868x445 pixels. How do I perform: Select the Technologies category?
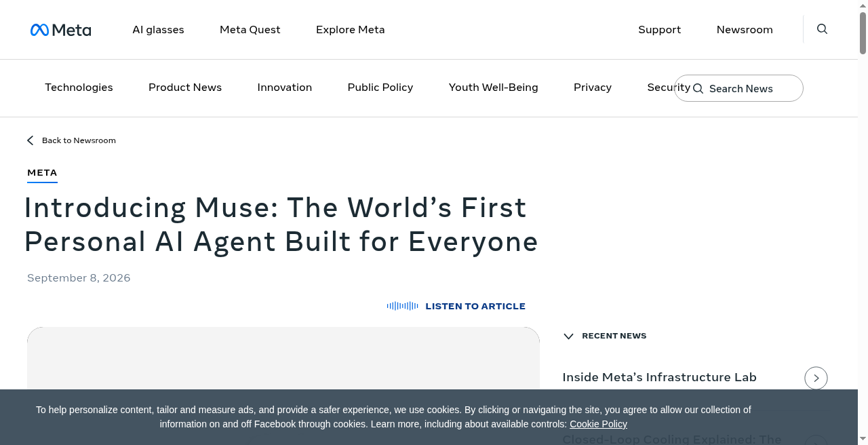pos(79,88)
